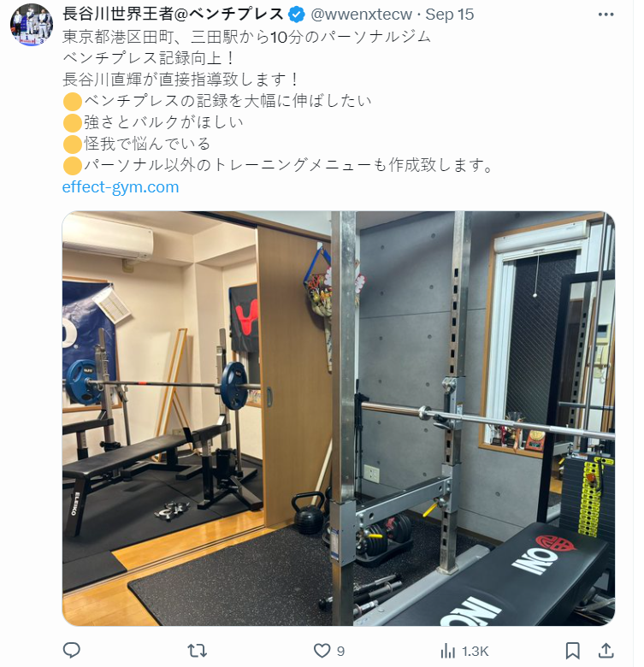Click the display name 長谷川世界王者@ベンチプレス

tap(173, 15)
